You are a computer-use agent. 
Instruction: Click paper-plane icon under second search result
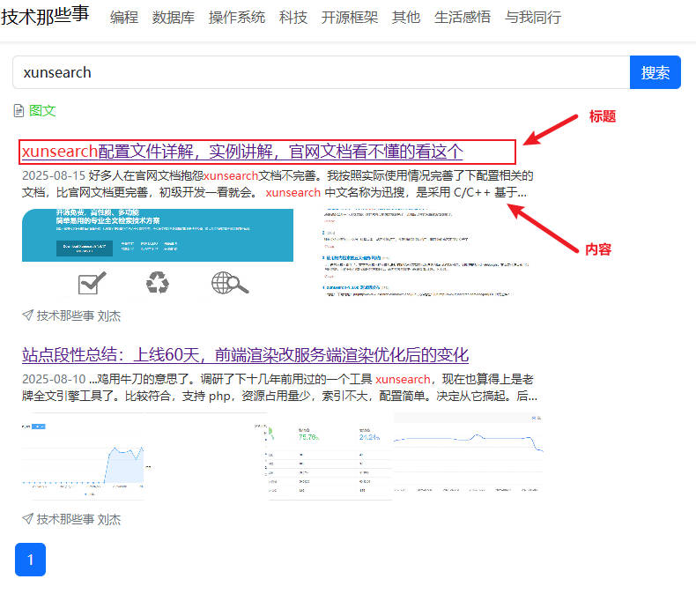click(x=28, y=519)
